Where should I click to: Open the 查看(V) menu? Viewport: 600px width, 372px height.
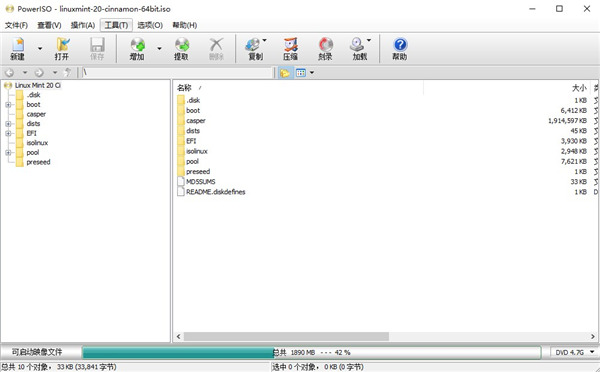coord(49,25)
